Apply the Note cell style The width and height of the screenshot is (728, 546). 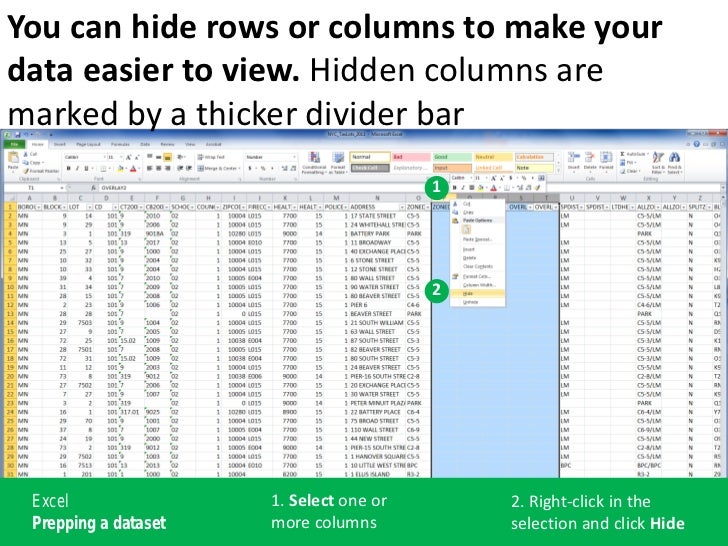534,168
